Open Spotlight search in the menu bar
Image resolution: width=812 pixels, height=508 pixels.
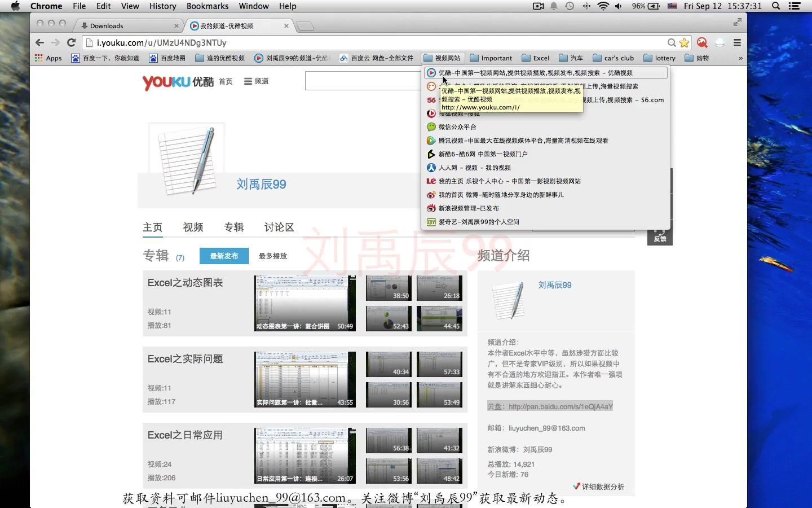tap(776, 6)
